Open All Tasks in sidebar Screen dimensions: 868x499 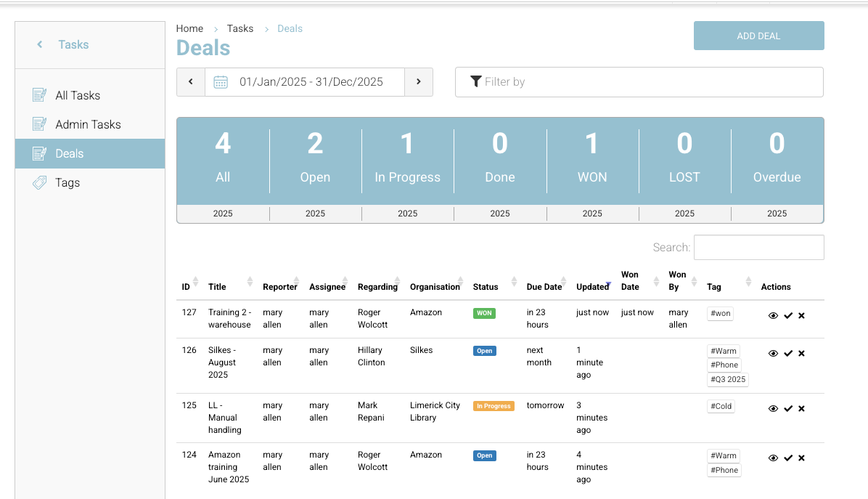[x=78, y=96]
